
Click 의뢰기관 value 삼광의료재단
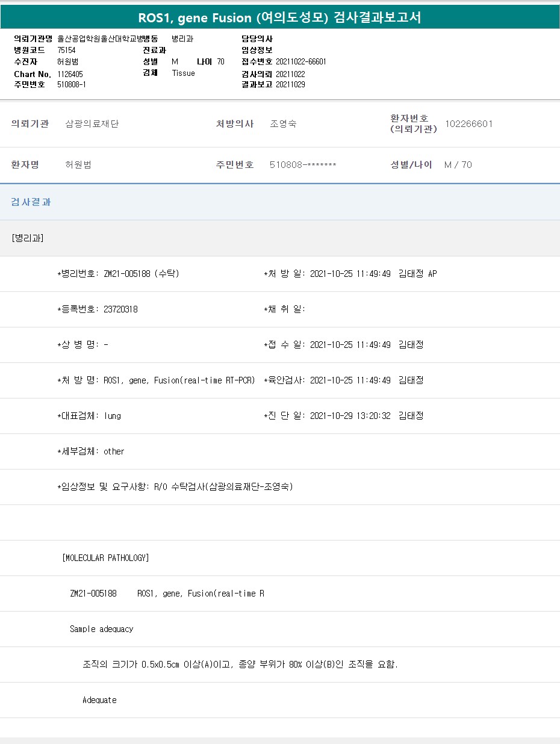[x=92, y=124]
